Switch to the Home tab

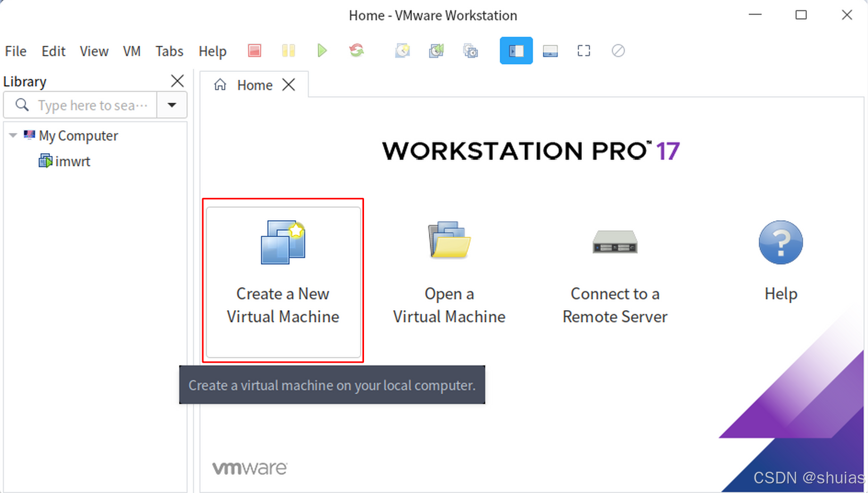click(x=254, y=85)
